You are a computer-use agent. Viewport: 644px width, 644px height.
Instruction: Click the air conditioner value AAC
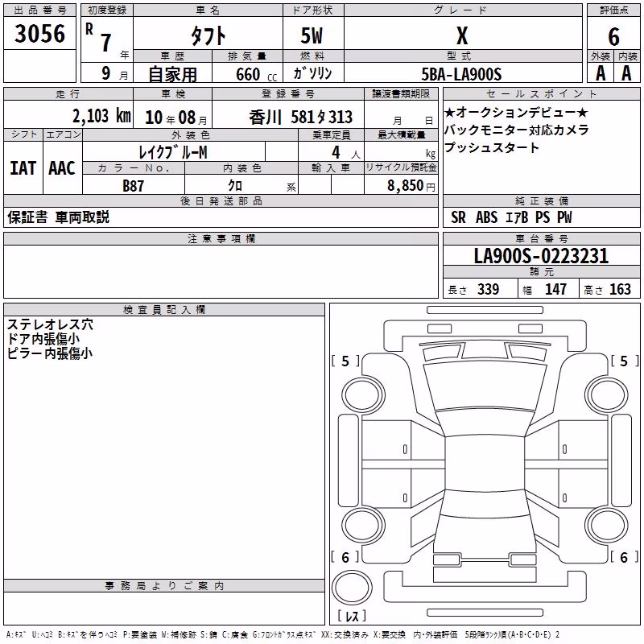(62, 168)
